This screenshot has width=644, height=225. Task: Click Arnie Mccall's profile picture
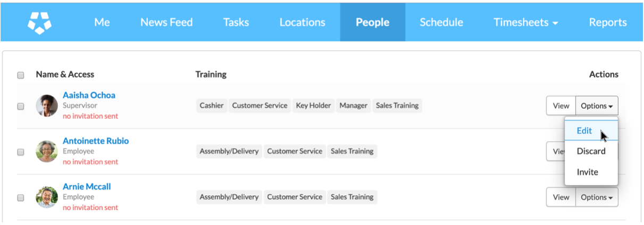(x=47, y=197)
